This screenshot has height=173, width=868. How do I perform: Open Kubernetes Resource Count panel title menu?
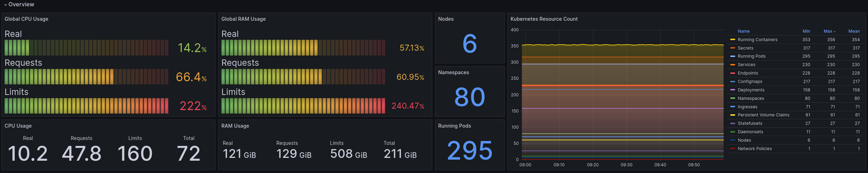[x=544, y=19]
